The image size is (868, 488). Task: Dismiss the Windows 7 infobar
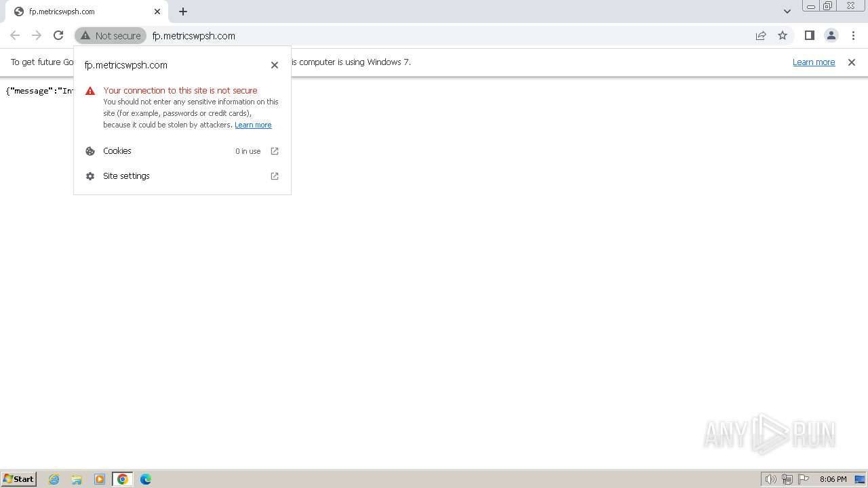click(852, 62)
